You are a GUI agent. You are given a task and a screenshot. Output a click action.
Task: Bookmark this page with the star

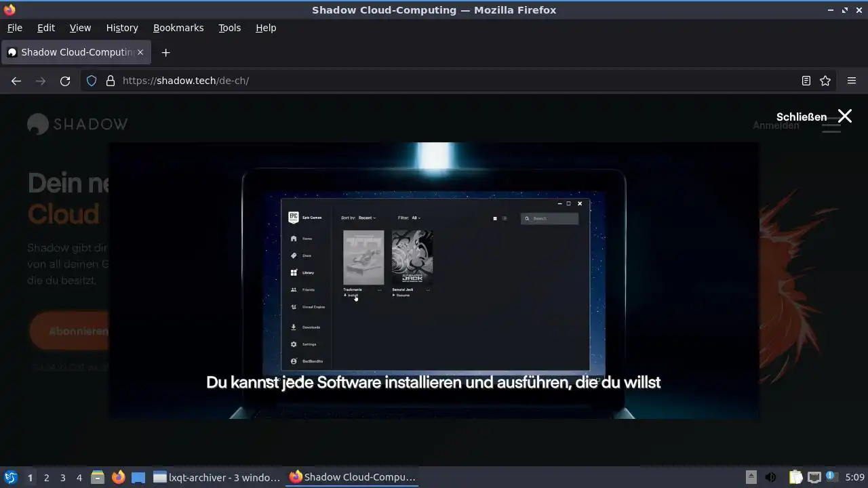click(x=825, y=81)
